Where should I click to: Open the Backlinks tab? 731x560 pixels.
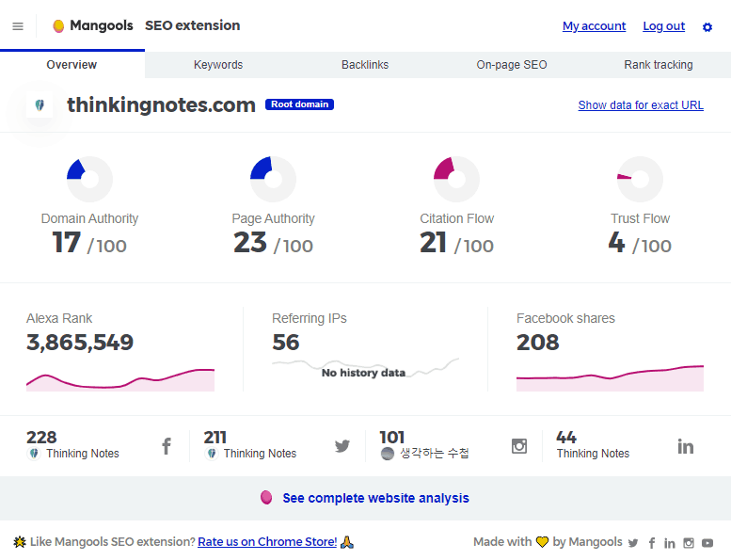[365, 65]
